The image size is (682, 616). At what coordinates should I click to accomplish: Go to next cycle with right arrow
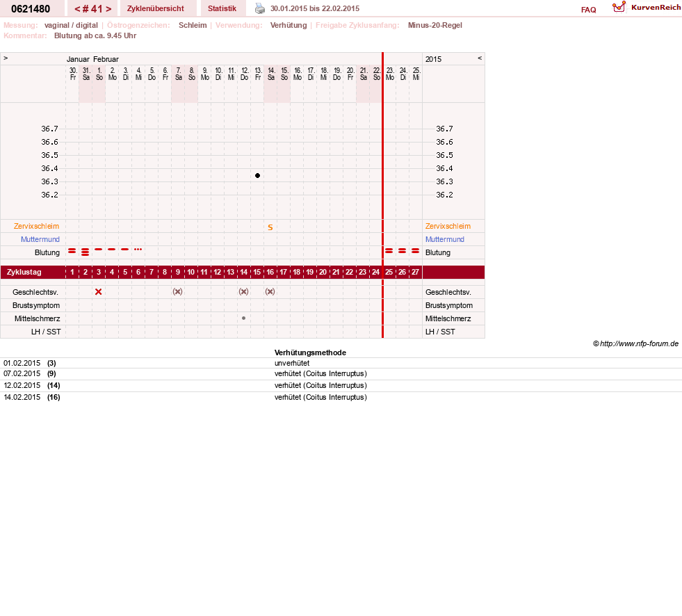[x=108, y=9]
